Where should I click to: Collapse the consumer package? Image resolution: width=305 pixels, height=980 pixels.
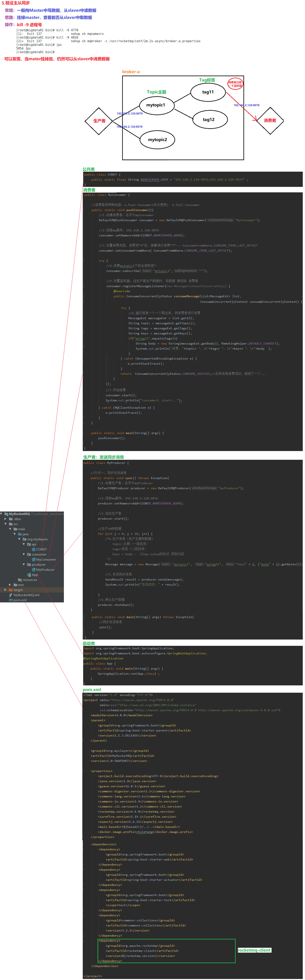pyautogui.click(x=24, y=554)
